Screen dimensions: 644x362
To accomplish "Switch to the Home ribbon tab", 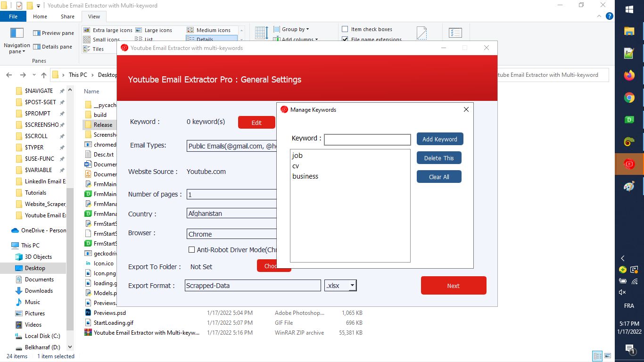I will pos(40,16).
